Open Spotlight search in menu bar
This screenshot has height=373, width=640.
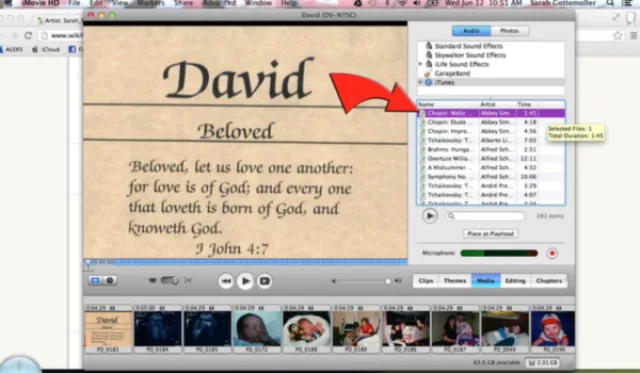[610, 3]
